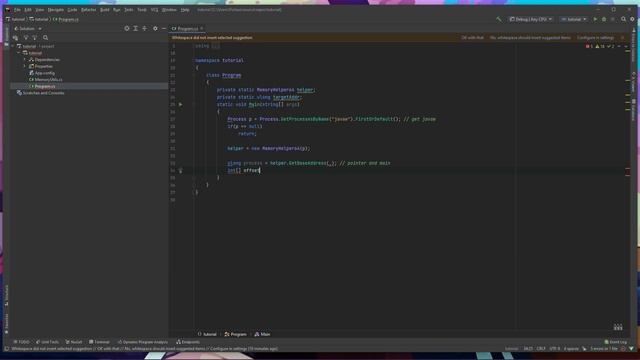Click the warnings count indicator in editor
The height and width of the screenshot is (360, 640).
click(600, 47)
